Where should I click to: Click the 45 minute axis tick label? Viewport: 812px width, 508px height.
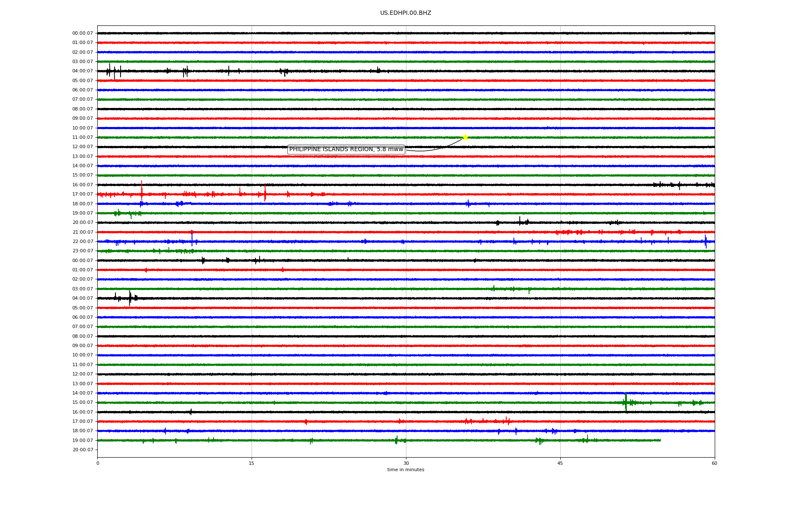point(560,463)
